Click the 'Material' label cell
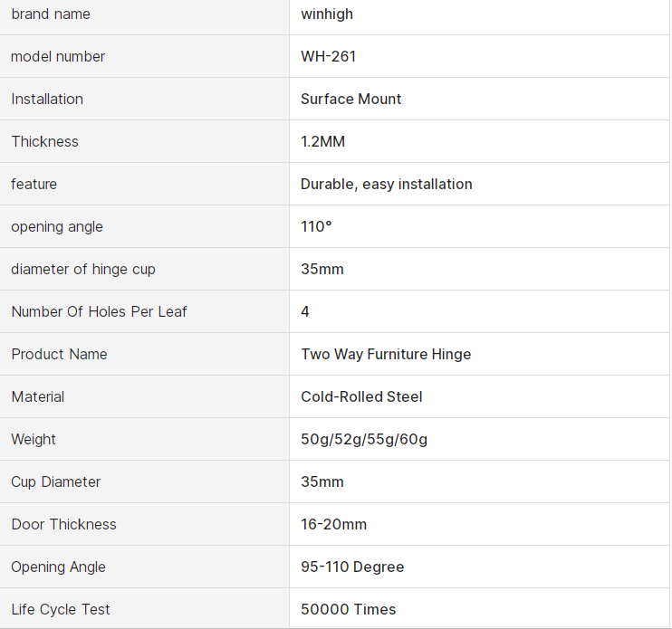Viewport: 672px width, 629px height. click(38, 396)
